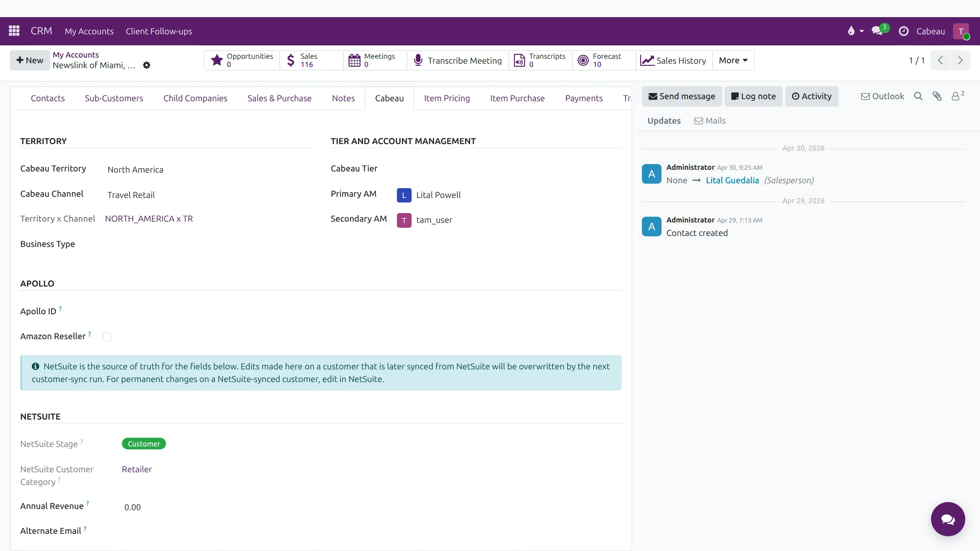Open conversations icon with 3 badge
This screenshot has width=980, height=551.
tap(880, 30)
